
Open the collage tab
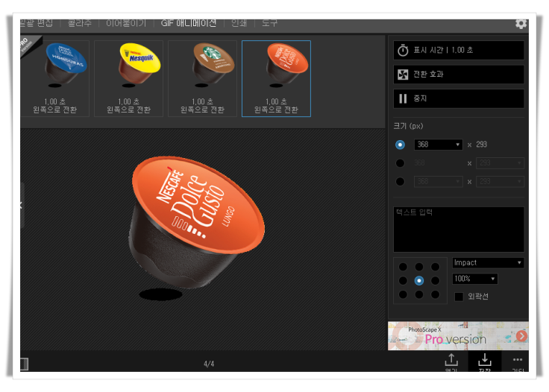[80, 23]
